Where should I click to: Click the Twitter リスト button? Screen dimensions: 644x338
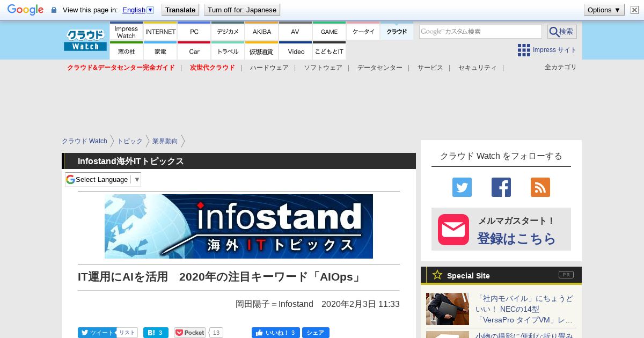point(127,333)
